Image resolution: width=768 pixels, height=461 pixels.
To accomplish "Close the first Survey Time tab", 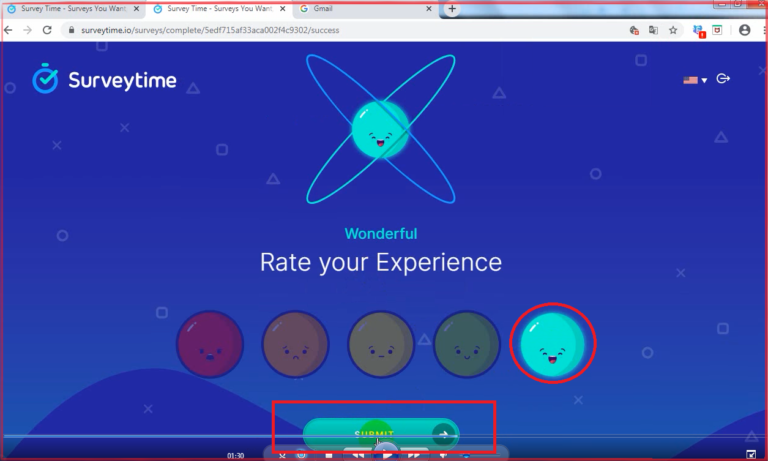I will point(136,8).
